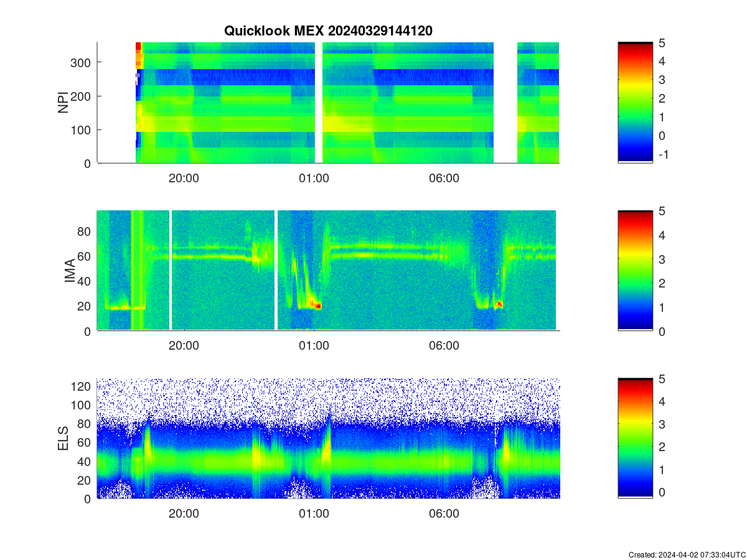The width and height of the screenshot is (747, 560).
Task: Select the IMA axis label
Action: [70, 271]
